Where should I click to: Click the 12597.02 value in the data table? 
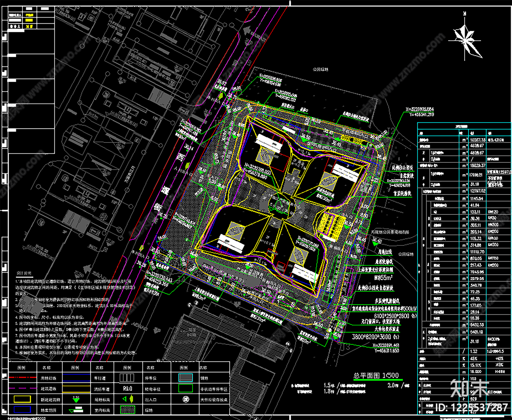[x=477, y=191]
